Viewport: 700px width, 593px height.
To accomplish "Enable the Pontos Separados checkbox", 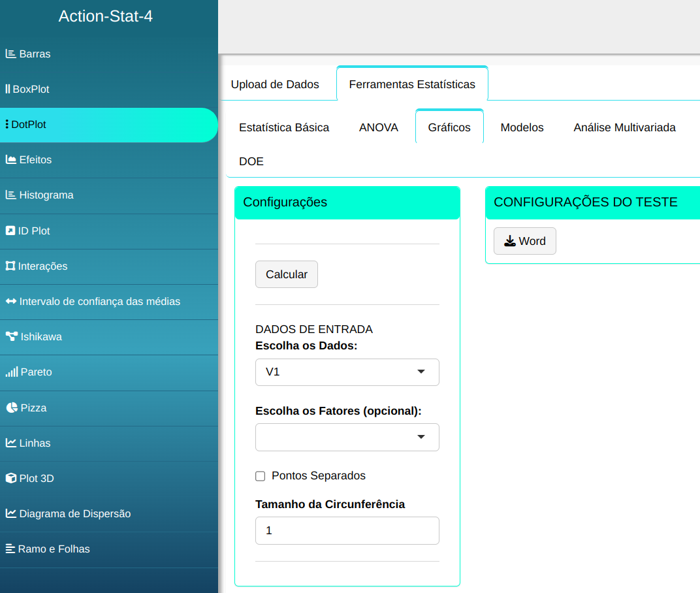I will pos(261,476).
